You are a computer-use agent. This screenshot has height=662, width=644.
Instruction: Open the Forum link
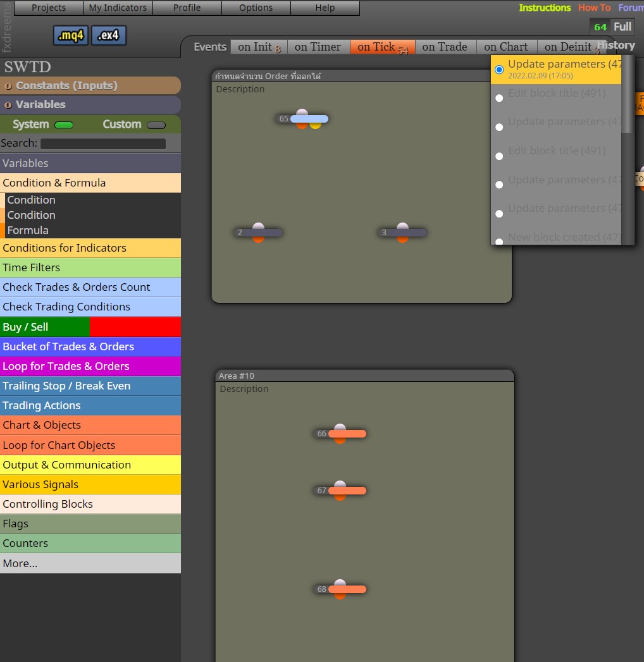click(631, 8)
